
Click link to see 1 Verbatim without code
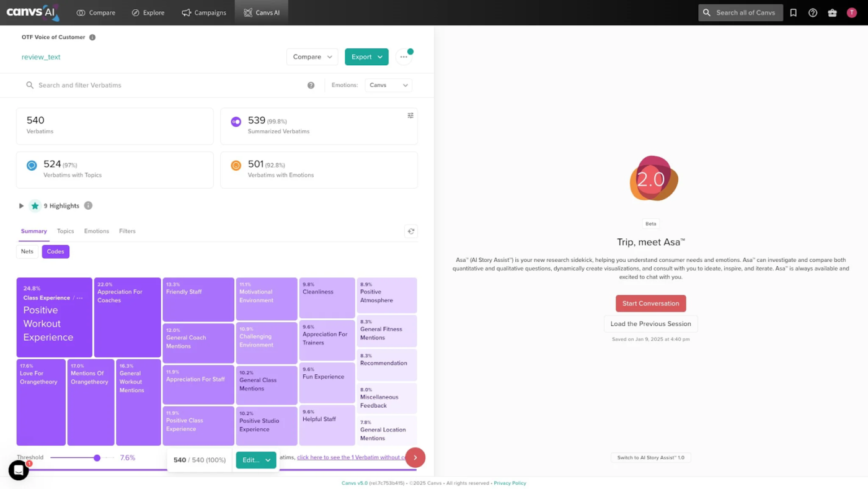(351, 457)
